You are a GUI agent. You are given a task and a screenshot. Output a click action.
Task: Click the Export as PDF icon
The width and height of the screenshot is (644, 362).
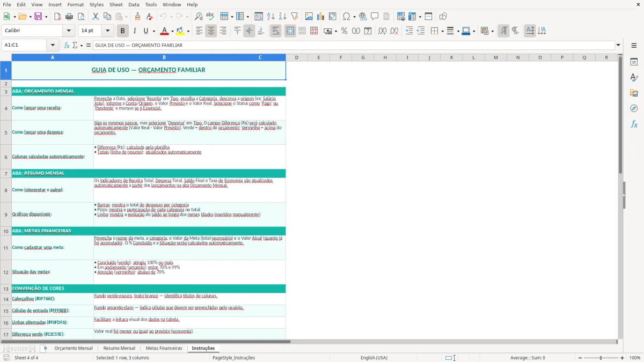click(57, 17)
